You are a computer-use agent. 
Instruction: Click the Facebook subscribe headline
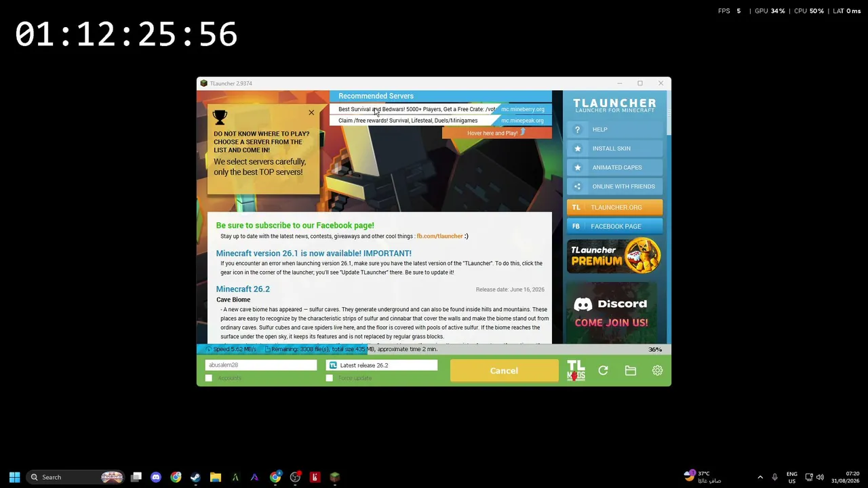[x=295, y=226]
